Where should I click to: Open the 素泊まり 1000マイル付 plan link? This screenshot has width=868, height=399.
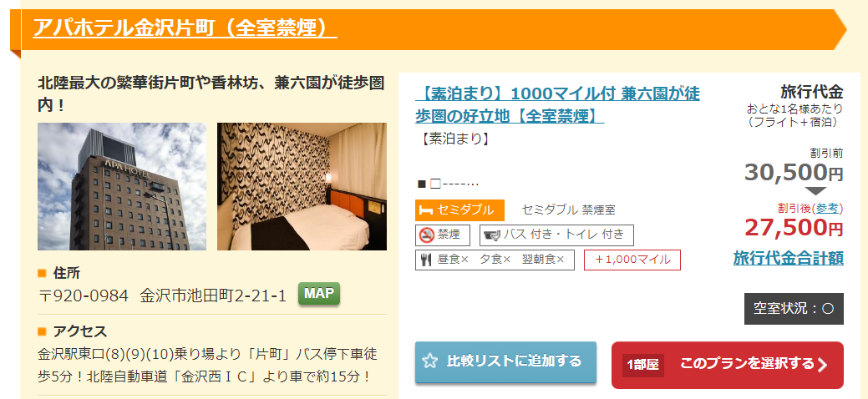pos(557,104)
